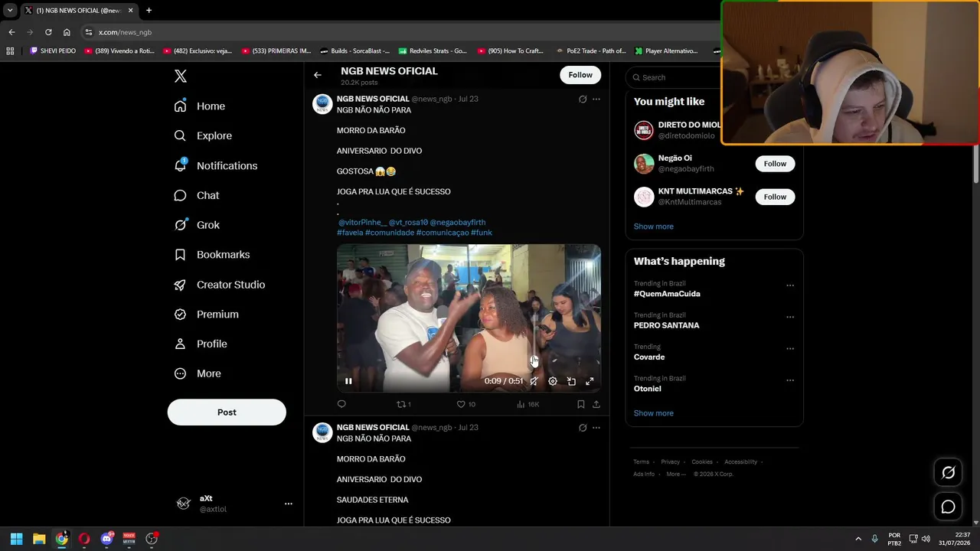The width and height of the screenshot is (980, 551).
Task: Click the Grok icon on the second post
Action: click(583, 428)
